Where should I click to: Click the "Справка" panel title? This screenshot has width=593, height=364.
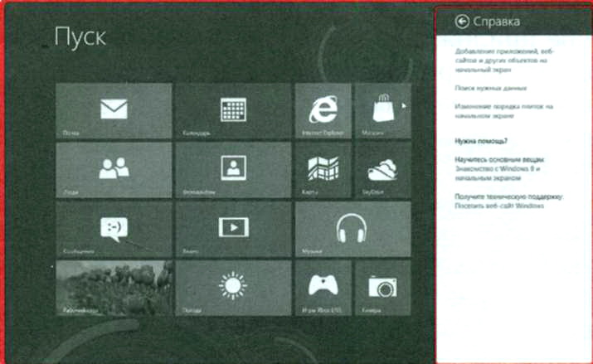[497, 22]
